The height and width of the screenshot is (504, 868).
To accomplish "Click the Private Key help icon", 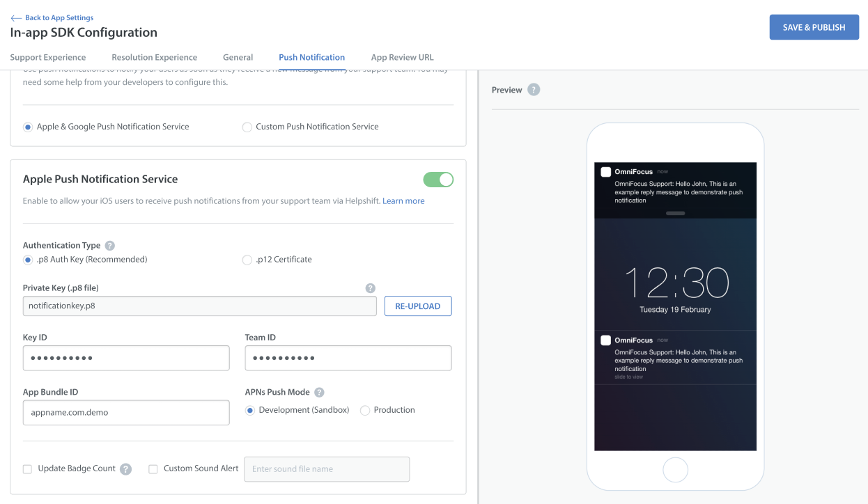I will (x=371, y=288).
